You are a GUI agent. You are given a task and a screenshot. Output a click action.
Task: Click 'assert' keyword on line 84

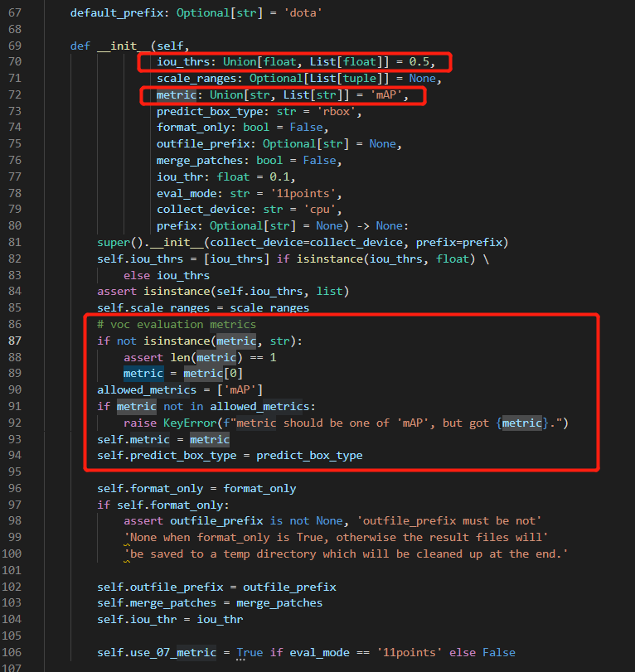click(x=117, y=292)
